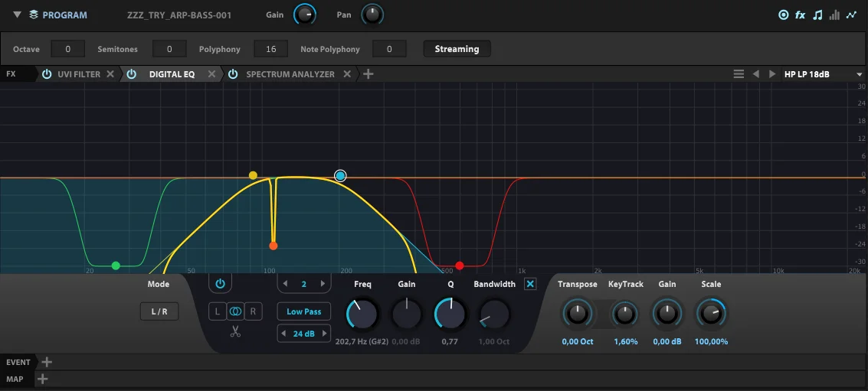868x391 pixels.
Task: Click the 0,77 Q value
Action: pos(450,342)
